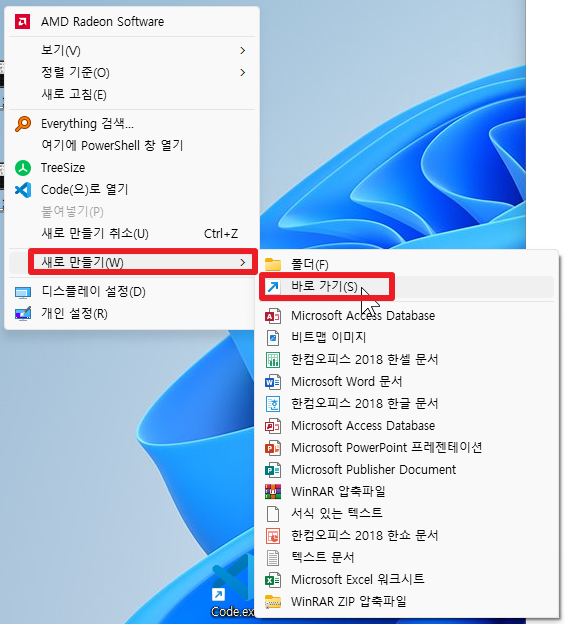Expand the 새로 만들기(W) submenu arrow
This screenshot has height=624, width=565.
point(243,262)
